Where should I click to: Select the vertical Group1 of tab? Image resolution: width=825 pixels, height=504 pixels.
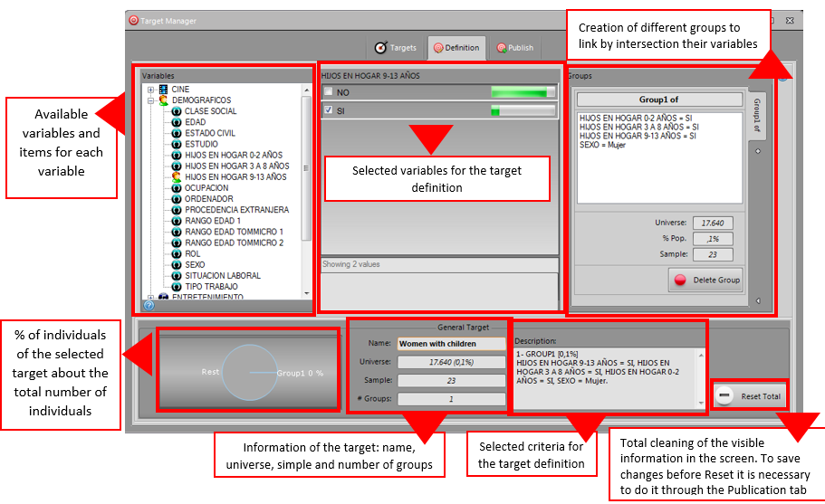click(x=757, y=115)
